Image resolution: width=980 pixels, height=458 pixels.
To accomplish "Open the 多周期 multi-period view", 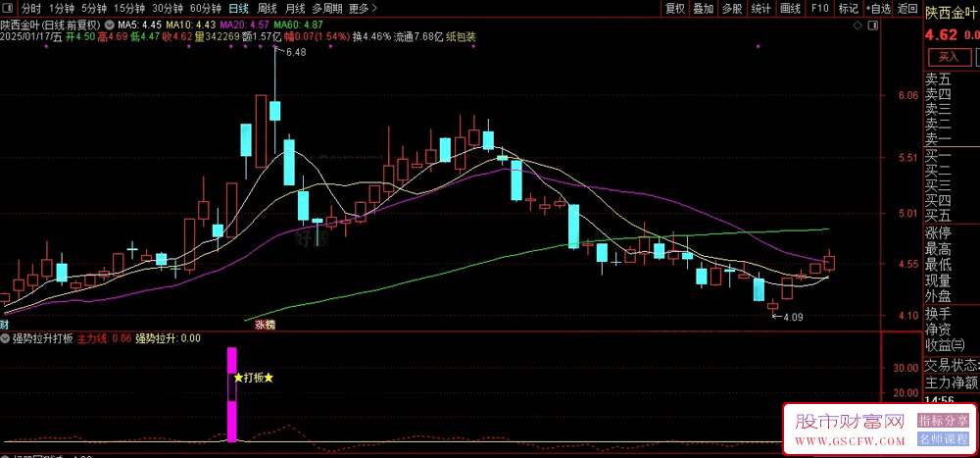I will click(x=327, y=8).
